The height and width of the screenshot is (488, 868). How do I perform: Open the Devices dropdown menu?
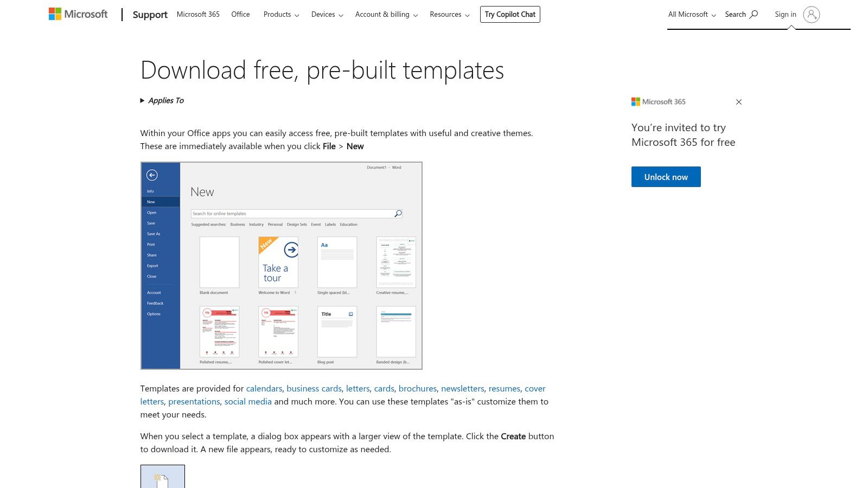(327, 15)
